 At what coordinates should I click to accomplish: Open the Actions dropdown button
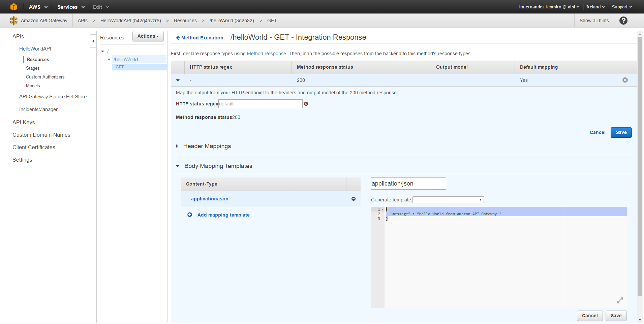[148, 36]
